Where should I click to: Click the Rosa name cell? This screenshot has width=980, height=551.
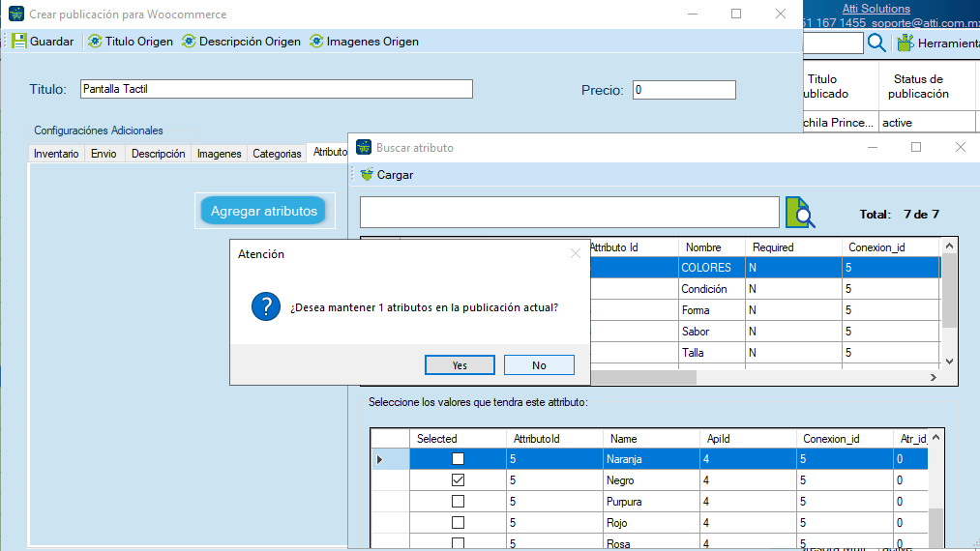tap(651, 542)
